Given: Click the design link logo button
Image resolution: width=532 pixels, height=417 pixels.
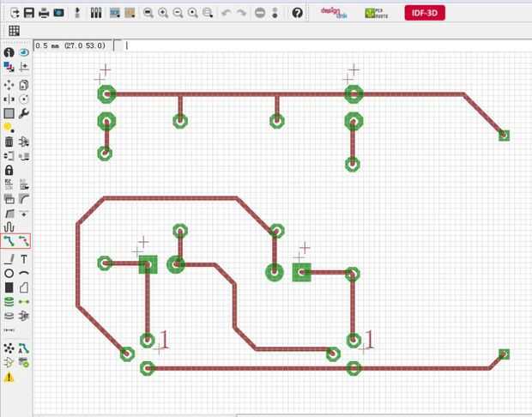Looking at the screenshot, I should click(x=334, y=13).
